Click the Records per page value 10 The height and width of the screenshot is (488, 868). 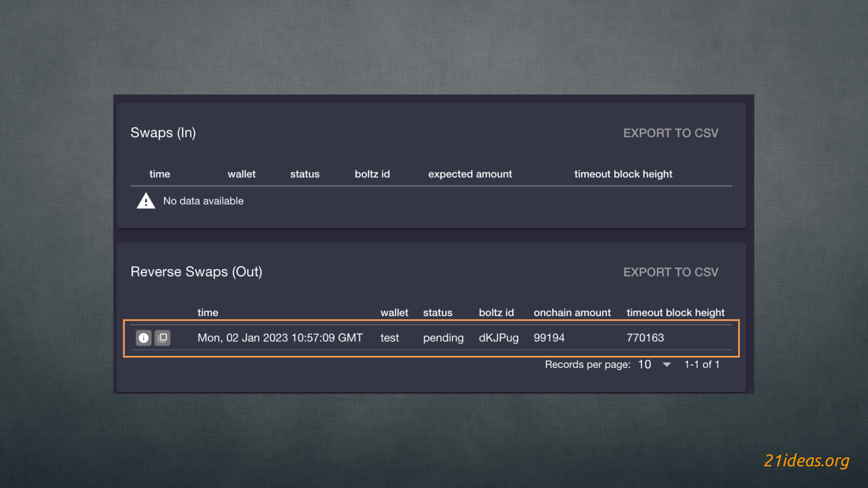pos(644,365)
